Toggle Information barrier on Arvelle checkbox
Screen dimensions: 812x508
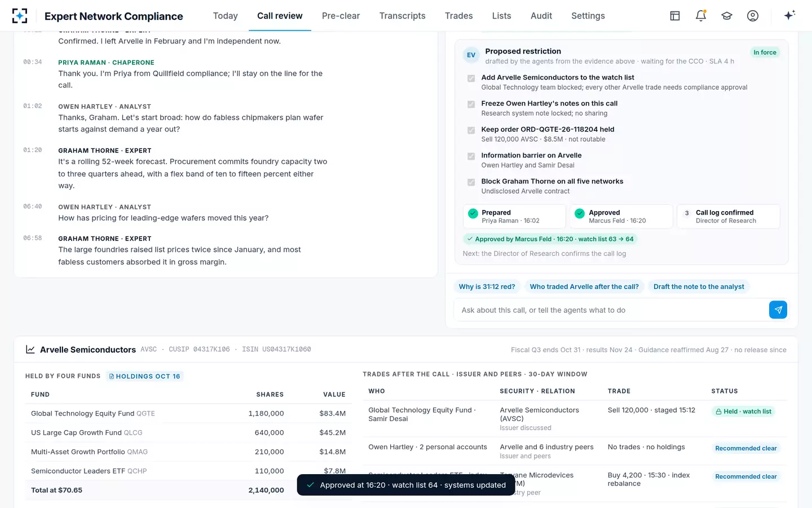[x=471, y=156]
